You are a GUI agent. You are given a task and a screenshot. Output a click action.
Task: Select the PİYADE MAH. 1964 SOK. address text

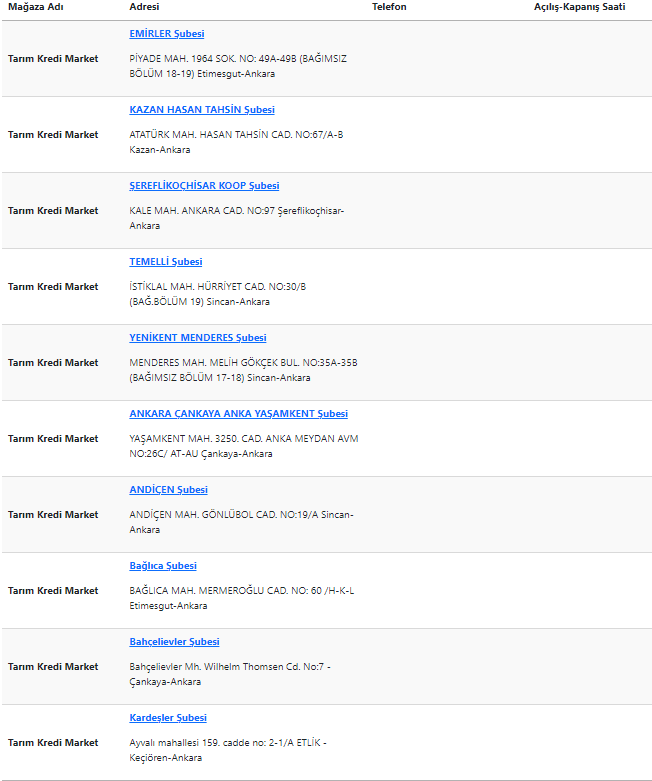(x=238, y=66)
